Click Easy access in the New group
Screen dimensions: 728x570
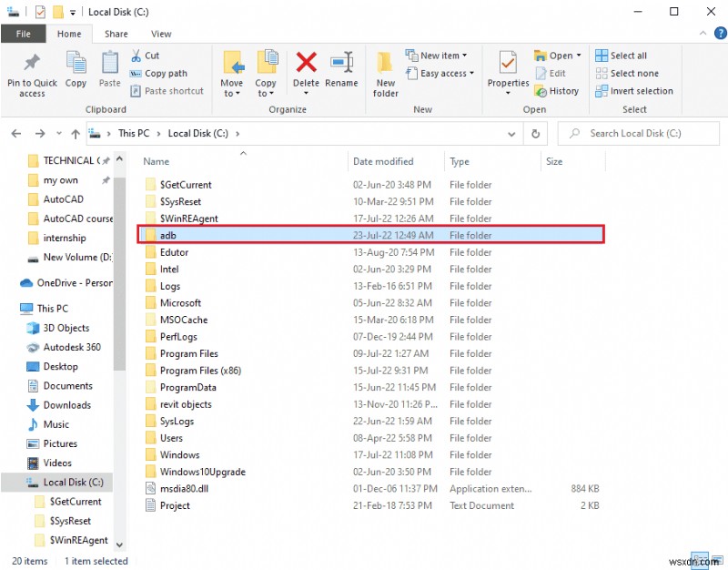[440, 74]
